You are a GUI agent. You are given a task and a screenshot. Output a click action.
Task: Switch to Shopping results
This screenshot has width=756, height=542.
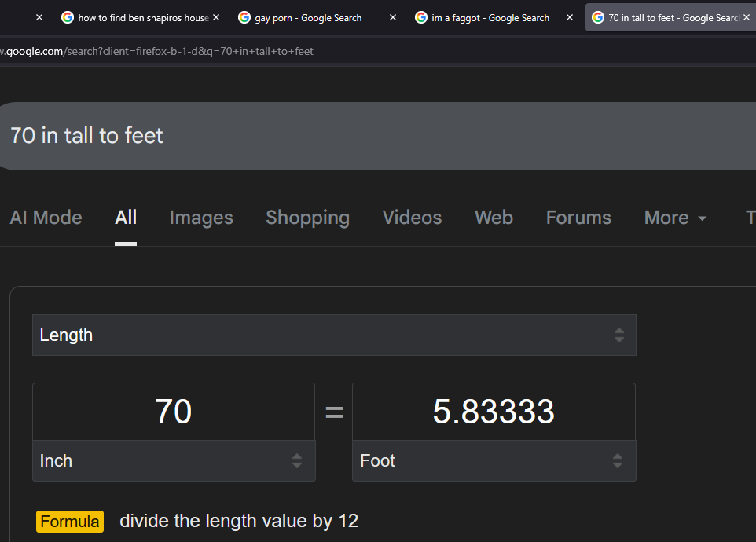tap(307, 218)
